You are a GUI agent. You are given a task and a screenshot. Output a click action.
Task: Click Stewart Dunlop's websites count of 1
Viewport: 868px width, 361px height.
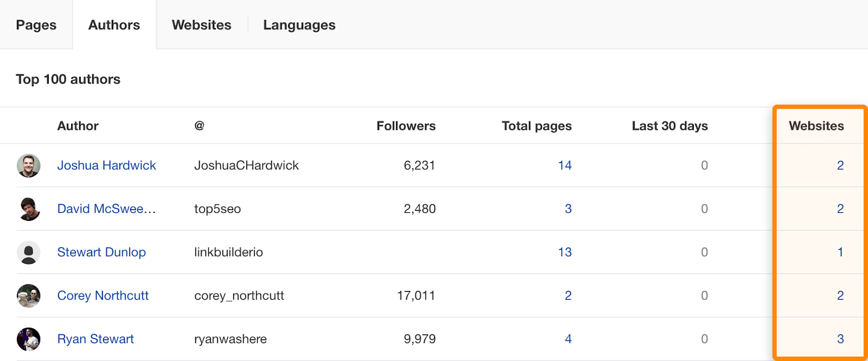840,252
